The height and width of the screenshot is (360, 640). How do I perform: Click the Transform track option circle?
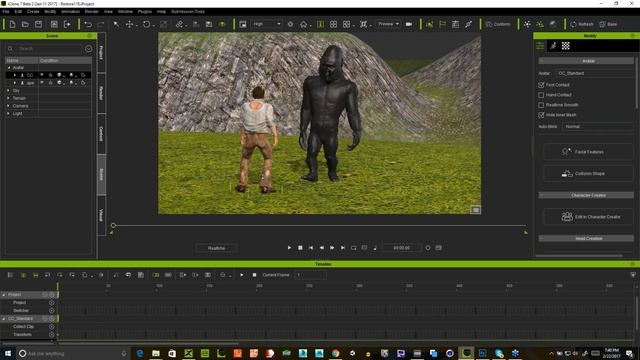[51, 335]
